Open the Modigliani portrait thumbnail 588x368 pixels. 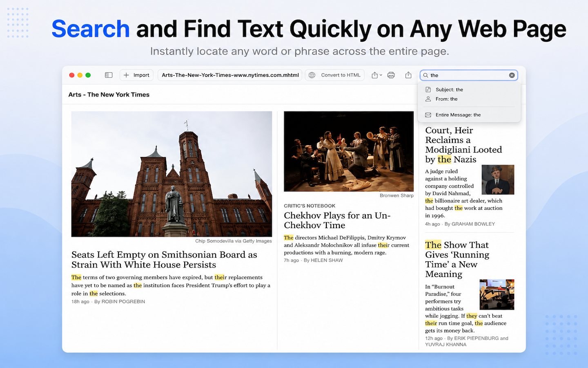[x=498, y=180]
